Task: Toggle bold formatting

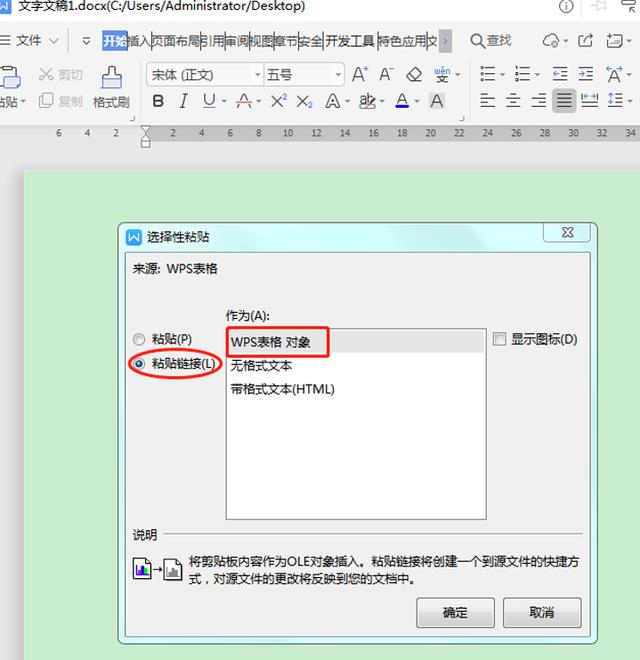Action: (158, 101)
